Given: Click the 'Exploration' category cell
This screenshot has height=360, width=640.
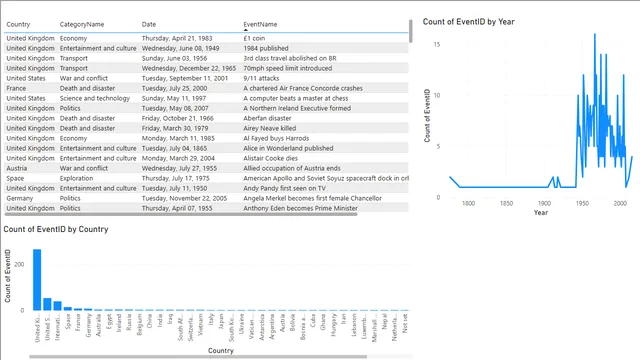Looking at the screenshot, I should coord(76,178).
